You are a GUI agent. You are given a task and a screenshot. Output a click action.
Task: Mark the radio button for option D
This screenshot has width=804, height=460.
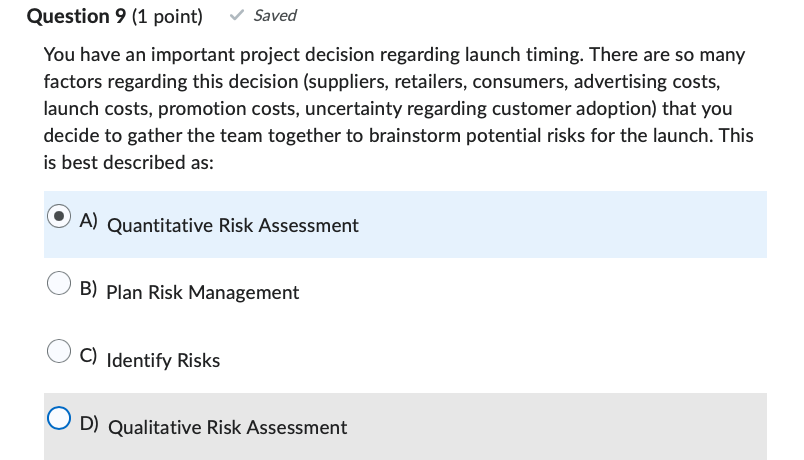(x=61, y=420)
